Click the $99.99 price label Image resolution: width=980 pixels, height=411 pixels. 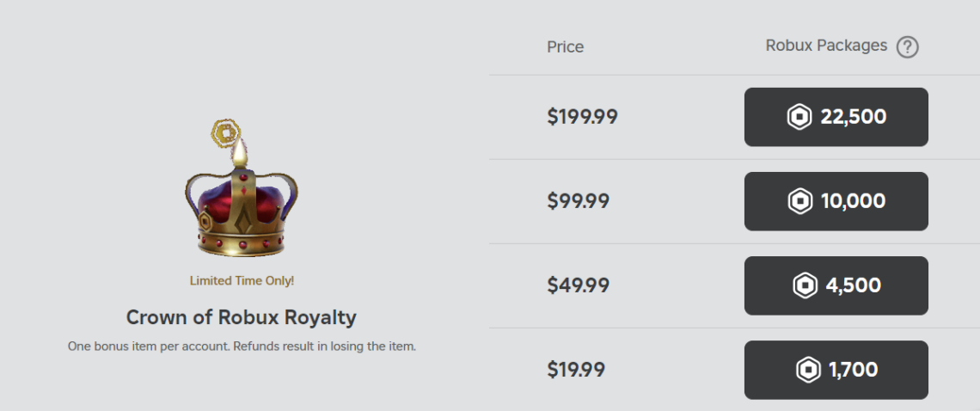(578, 201)
